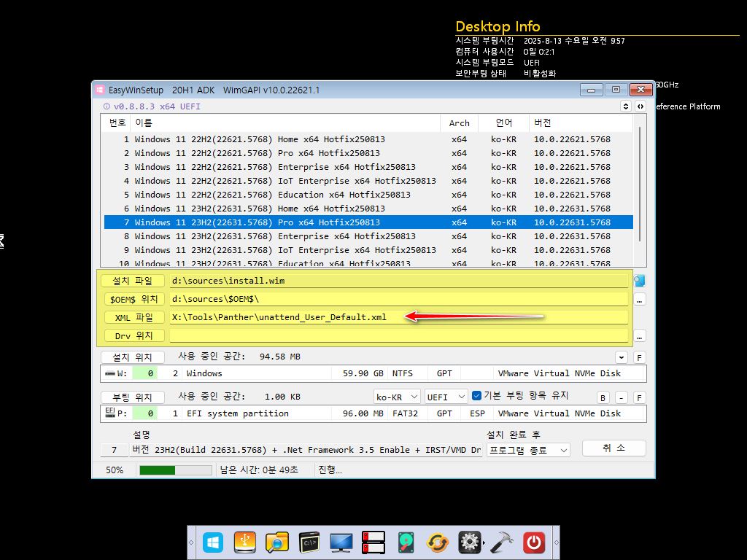Click the 설치 파일 button
The image size is (747, 560).
coord(133,281)
